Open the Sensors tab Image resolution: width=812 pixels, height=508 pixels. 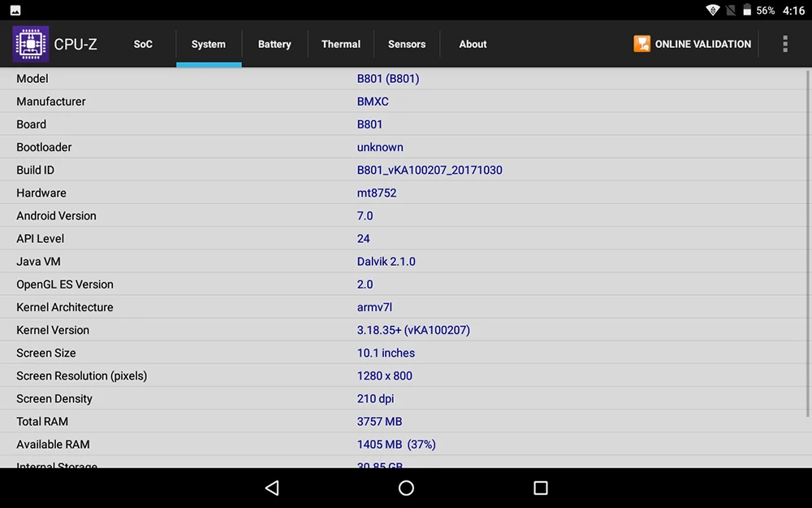point(407,44)
